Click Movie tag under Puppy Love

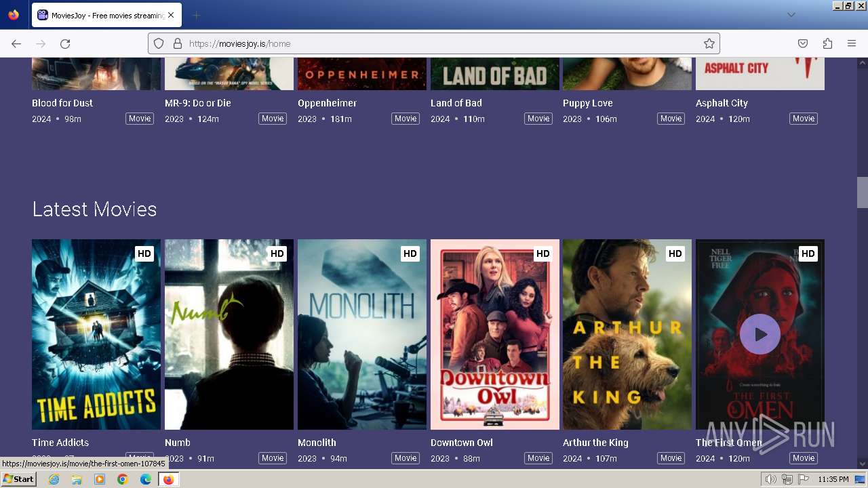[x=671, y=119]
